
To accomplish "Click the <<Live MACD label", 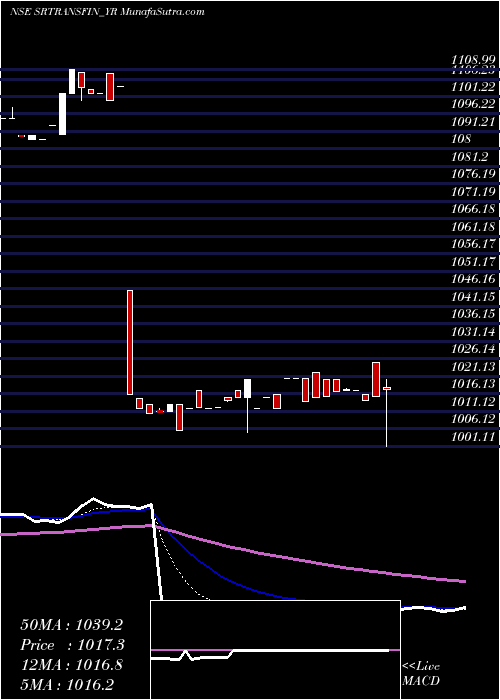I will click(421, 674).
